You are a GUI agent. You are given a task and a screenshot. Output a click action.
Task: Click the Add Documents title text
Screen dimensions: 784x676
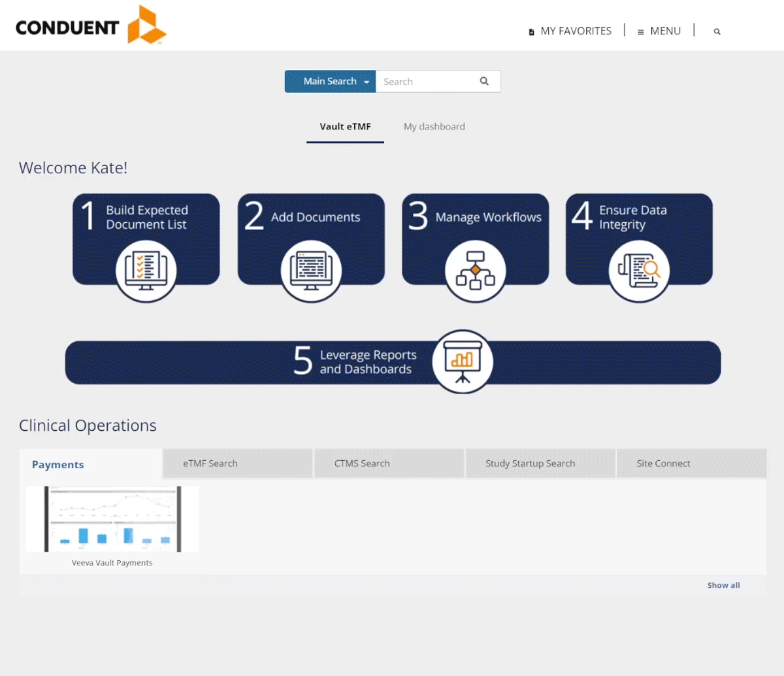pos(316,217)
